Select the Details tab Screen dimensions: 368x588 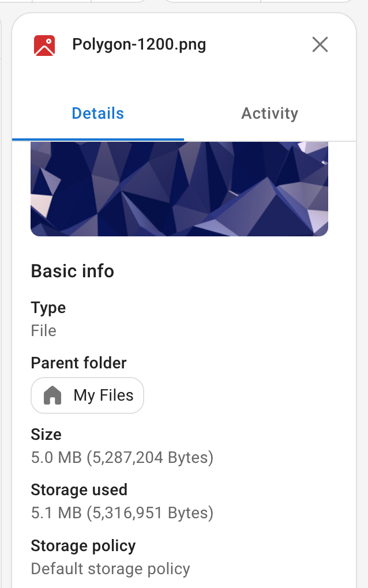click(x=97, y=113)
